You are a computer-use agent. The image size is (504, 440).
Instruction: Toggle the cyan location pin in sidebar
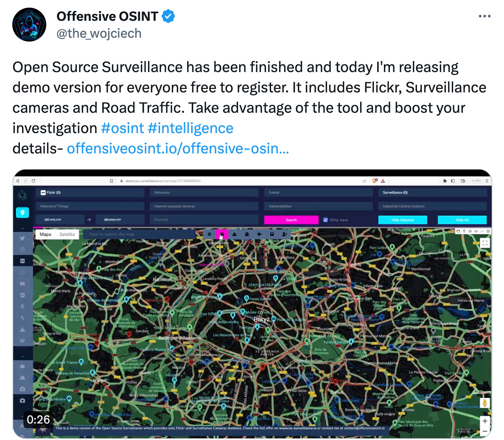click(22, 212)
